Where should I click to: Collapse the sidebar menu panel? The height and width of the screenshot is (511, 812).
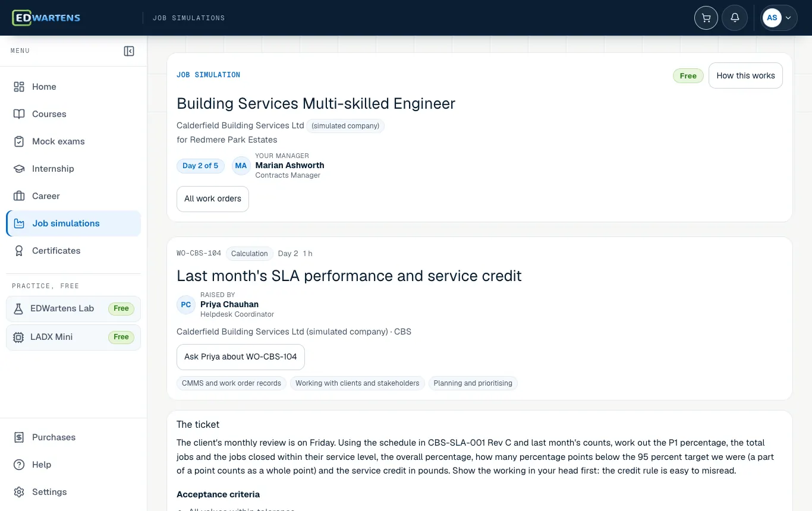pyautogui.click(x=129, y=51)
